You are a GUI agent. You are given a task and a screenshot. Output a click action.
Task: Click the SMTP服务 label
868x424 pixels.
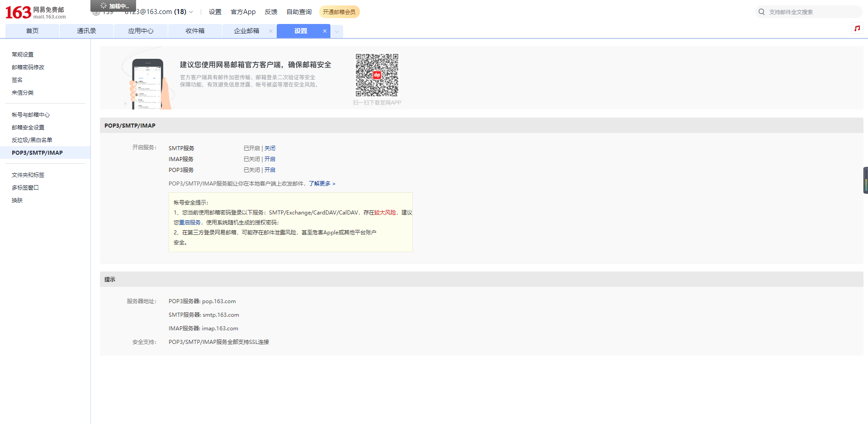pos(181,148)
